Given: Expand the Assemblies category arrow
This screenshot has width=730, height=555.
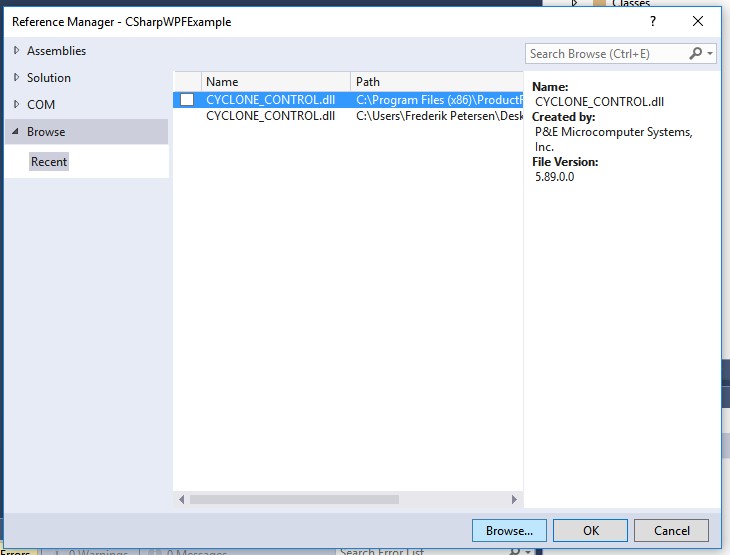Looking at the screenshot, I should [16, 50].
